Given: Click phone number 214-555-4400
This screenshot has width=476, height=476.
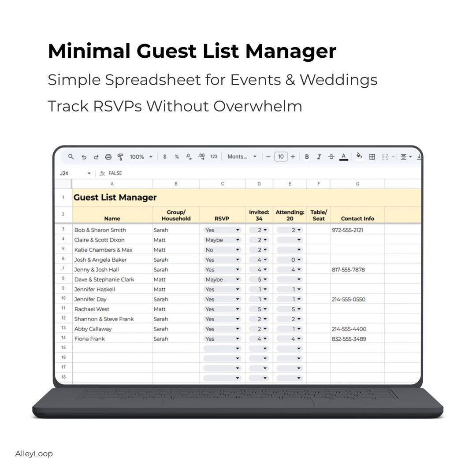Looking at the screenshot, I should click(x=349, y=329).
